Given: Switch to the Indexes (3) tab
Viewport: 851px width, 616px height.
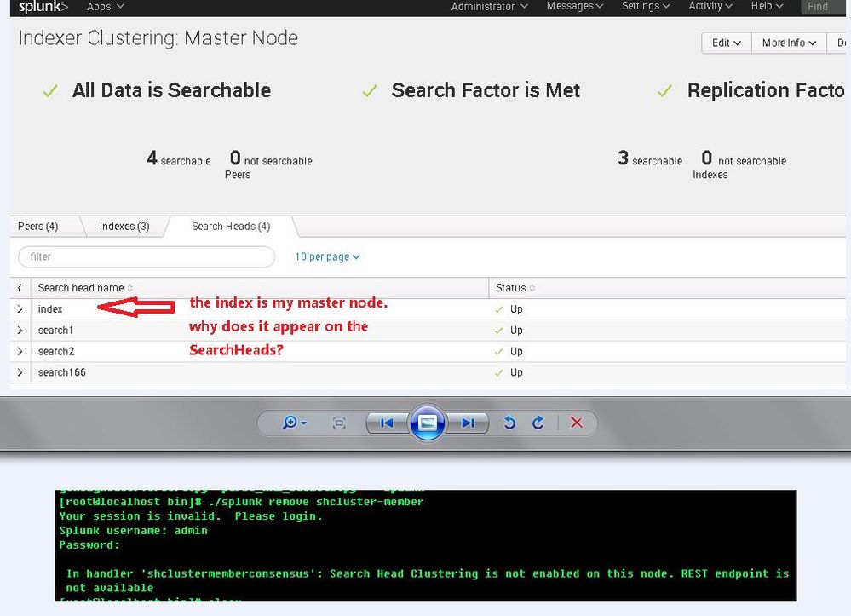Looking at the screenshot, I should (x=124, y=227).
